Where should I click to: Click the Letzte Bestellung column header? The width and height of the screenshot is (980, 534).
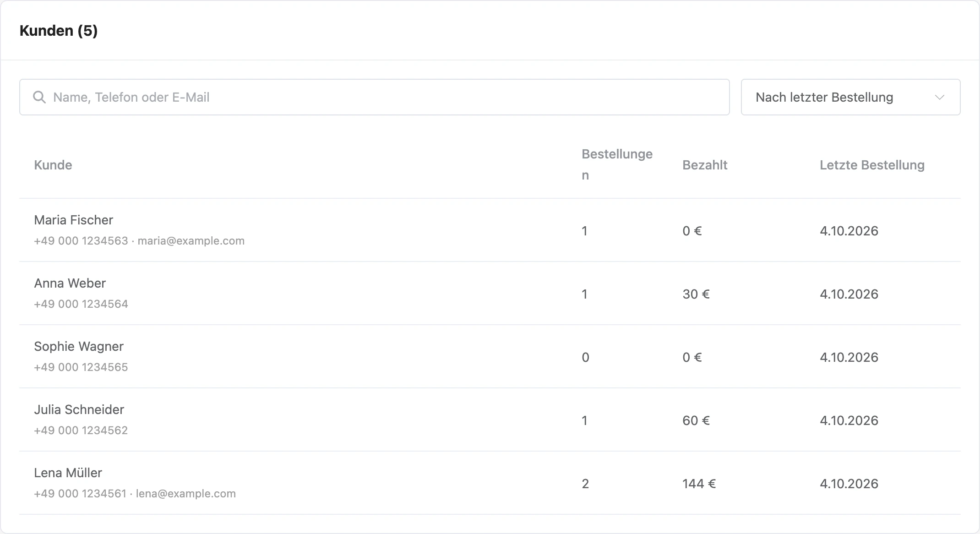[872, 165]
